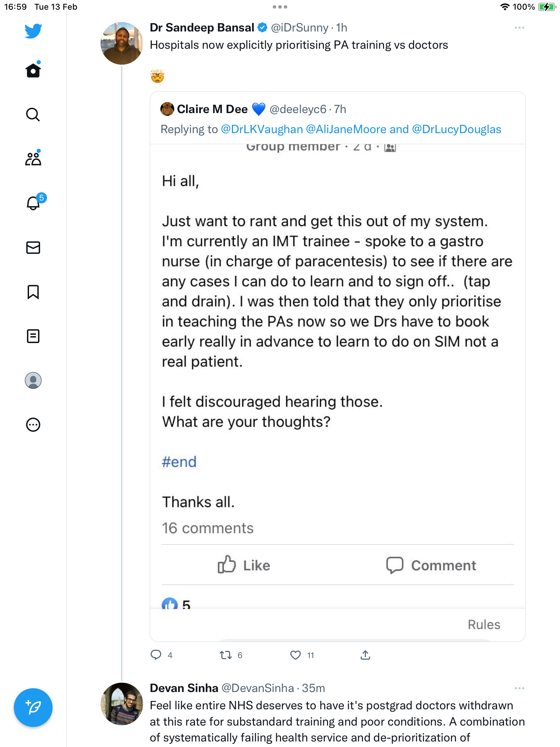
Task: Open the Messages envelope icon
Action: pos(33,248)
